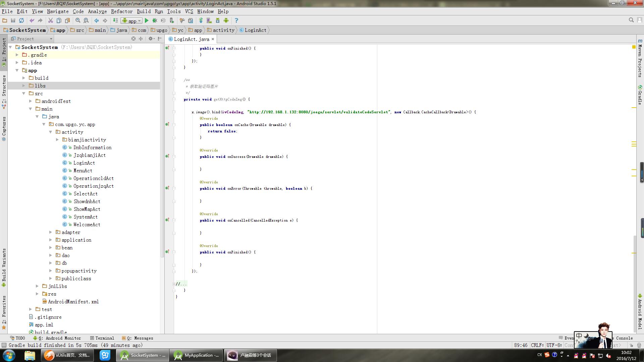Viewport: 644px width, 362px height.
Task: Toggle the 7: Structure tool window
Action: [4, 92]
